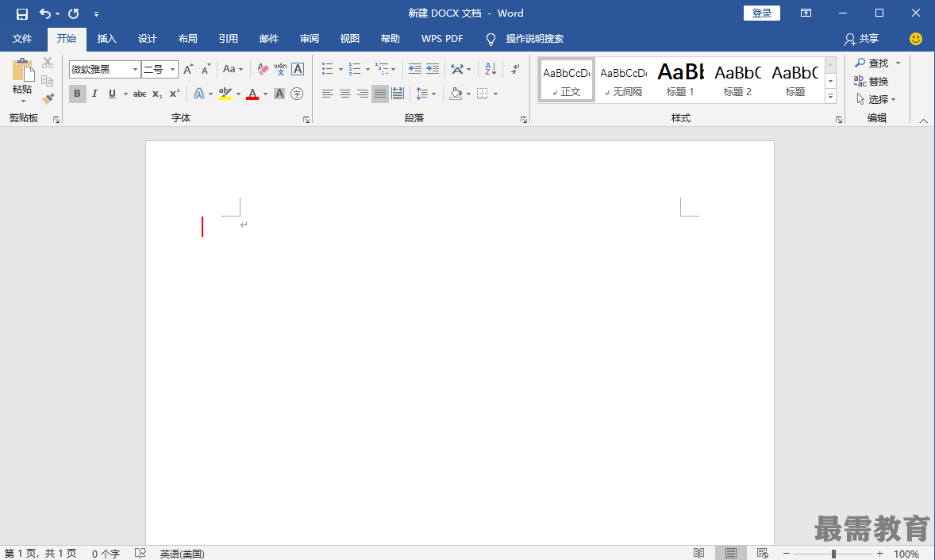The image size is (935, 560).
Task: Toggle strikethrough formatting
Action: click(140, 94)
